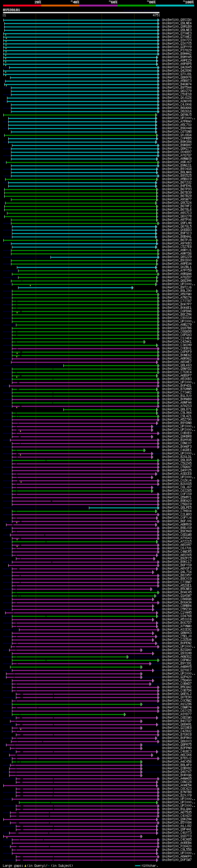Click the UniRef100_C0BXE0 label
Viewport: 197px width, 868px height.
pos(177,433)
